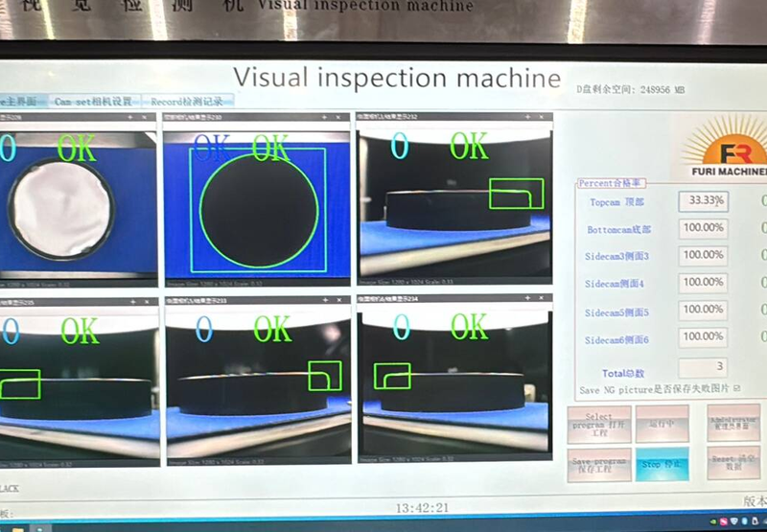Click Select program 打开工程 button

(x=598, y=425)
